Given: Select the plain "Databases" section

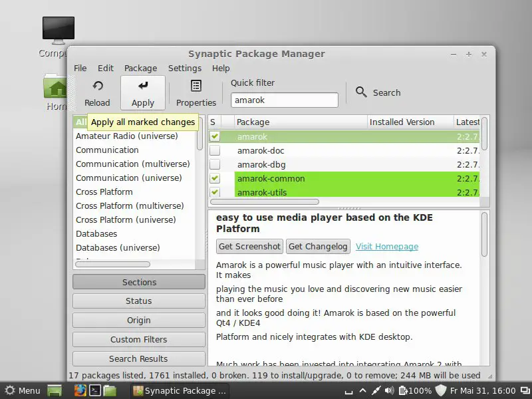Looking at the screenshot, I should coord(96,234).
